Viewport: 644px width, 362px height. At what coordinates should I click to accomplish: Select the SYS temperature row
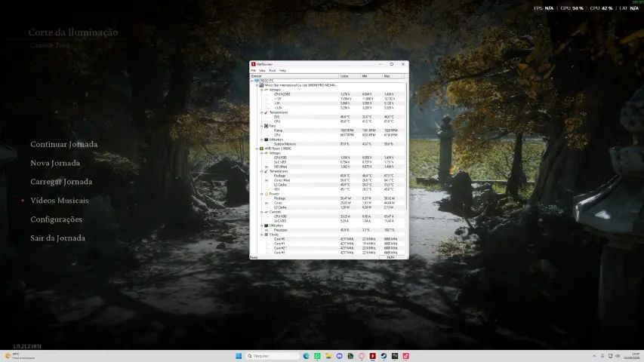328,117
